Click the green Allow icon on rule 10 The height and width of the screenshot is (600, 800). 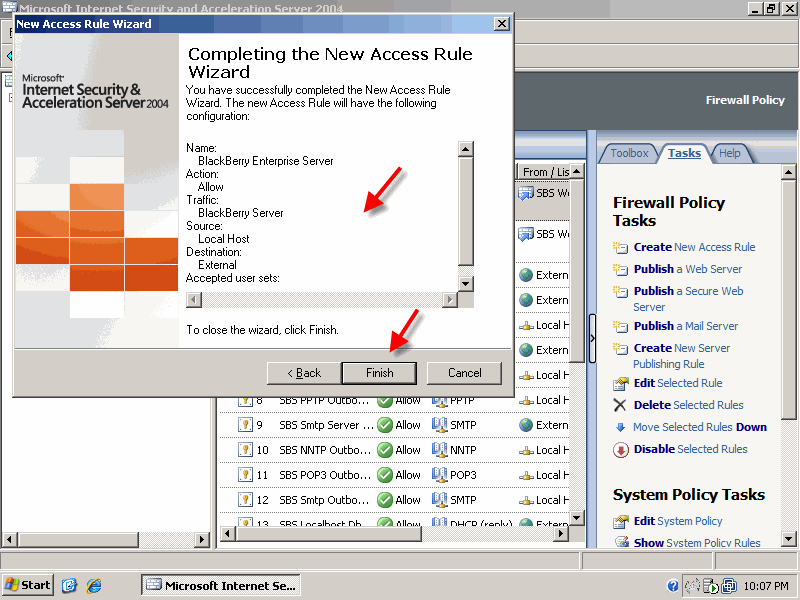[x=385, y=450]
